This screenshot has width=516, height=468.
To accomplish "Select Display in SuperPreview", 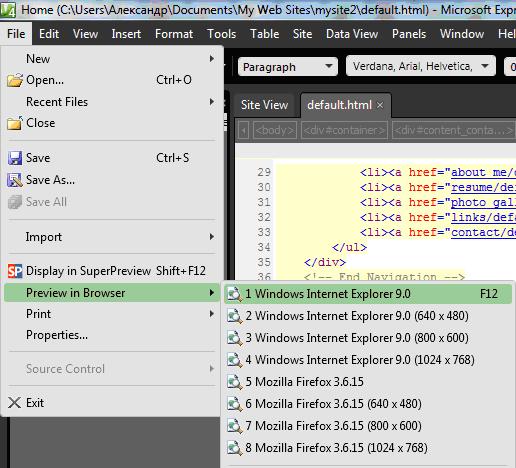I will click(x=112, y=271).
